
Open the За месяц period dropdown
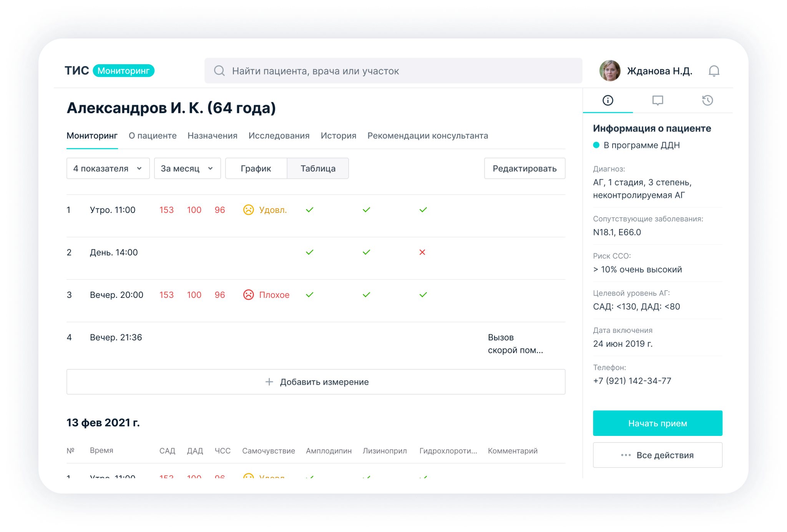click(187, 168)
